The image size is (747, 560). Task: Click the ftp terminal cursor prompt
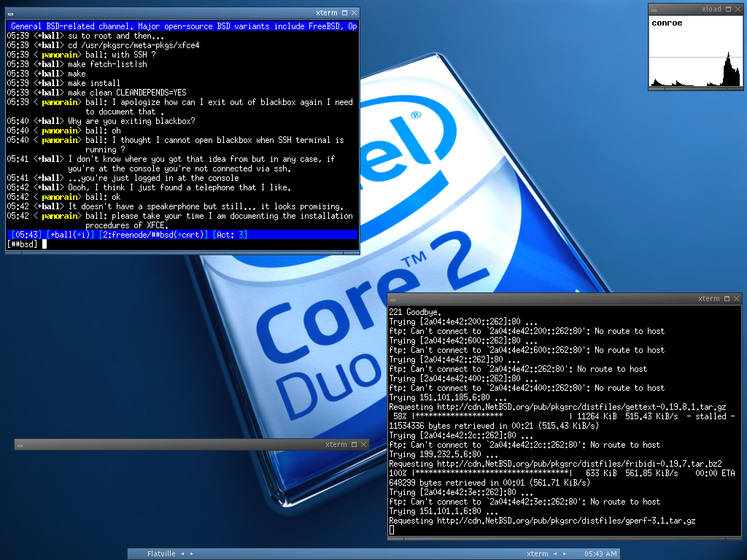pyautogui.click(x=392, y=530)
